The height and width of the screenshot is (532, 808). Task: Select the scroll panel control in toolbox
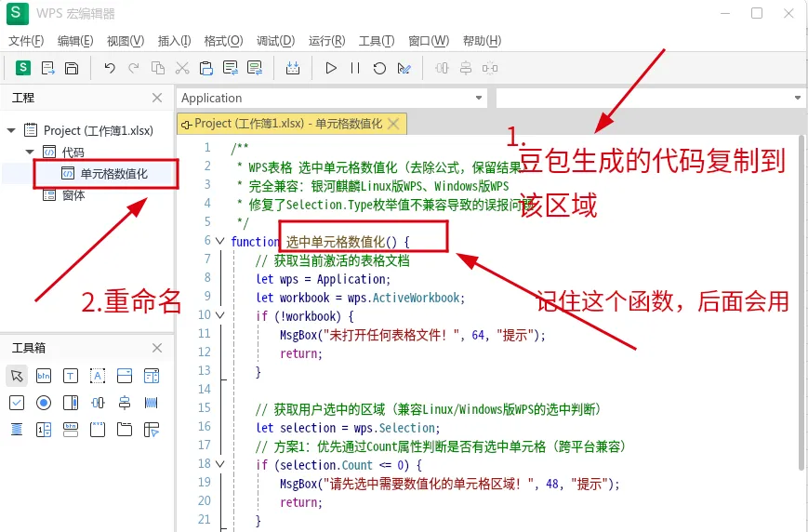[x=71, y=403]
